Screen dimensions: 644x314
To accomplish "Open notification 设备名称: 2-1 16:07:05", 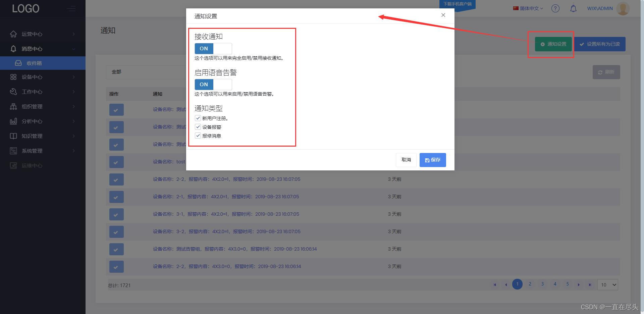I will click(x=226, y=197).
